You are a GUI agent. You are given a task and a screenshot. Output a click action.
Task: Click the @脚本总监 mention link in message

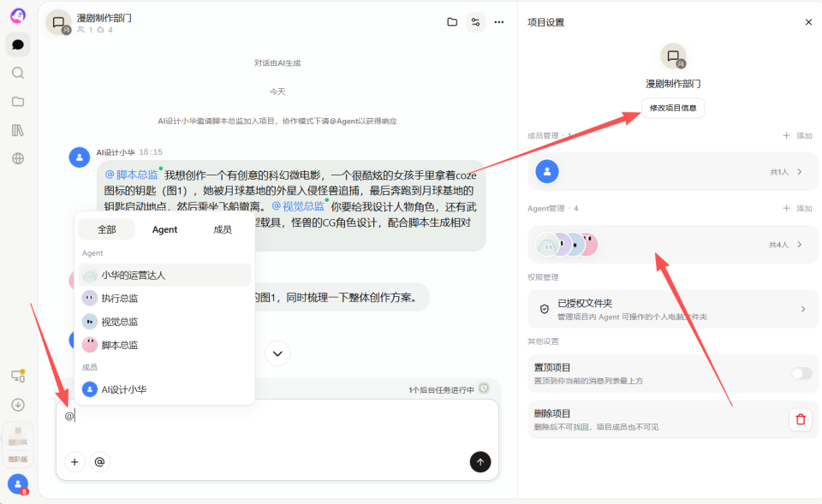click(x=132, y=175)
